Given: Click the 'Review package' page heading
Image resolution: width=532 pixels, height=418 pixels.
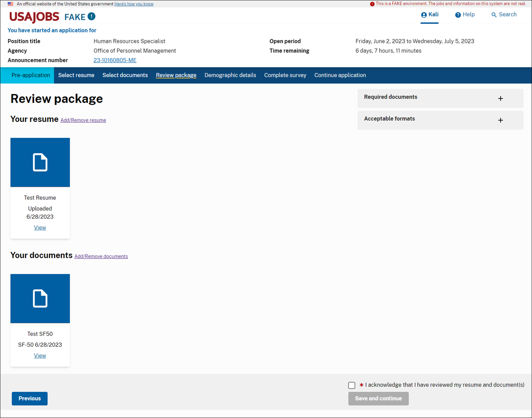Looking at the screenshot, I should (x=57, y=99).
